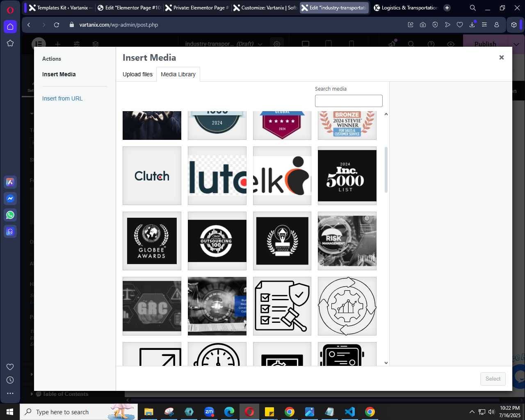
Task: Click the address bar URL
Action: 119,25
